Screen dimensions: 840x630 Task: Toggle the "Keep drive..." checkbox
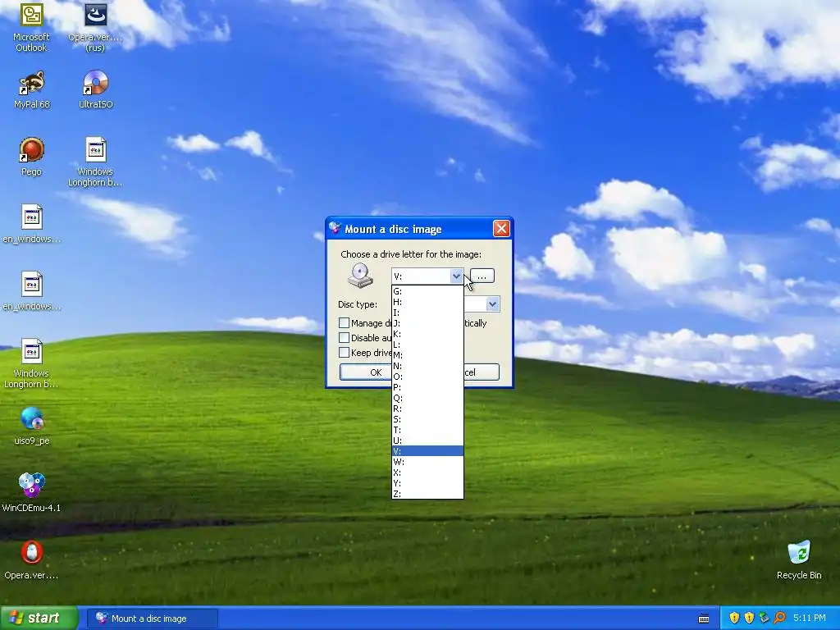(x=344, y=353)
